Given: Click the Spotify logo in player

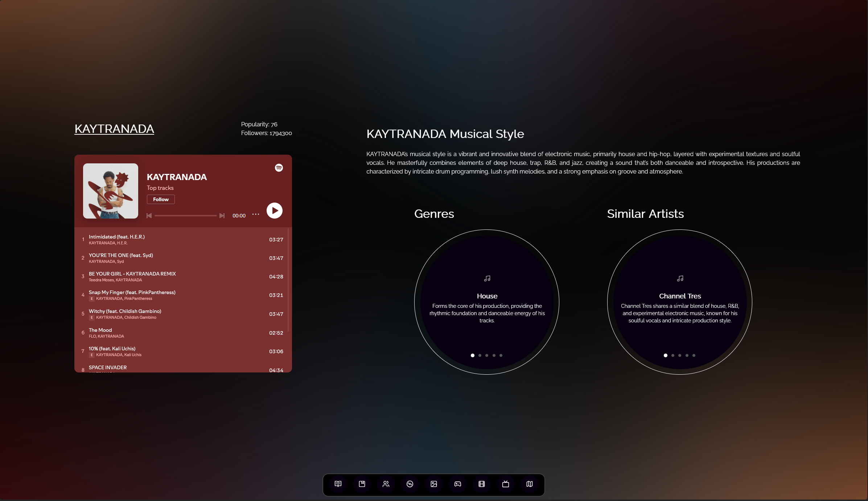Looking at the screenshot, I should tap(279, 168).
